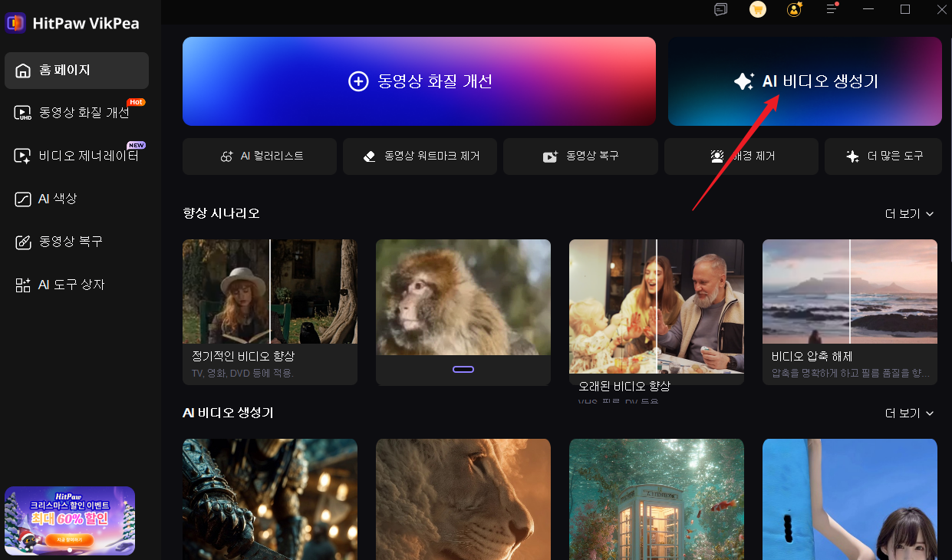Click the AI 비디오 생성기 section heading
Screen dimensions: 952x560
[x=228, y=413]
